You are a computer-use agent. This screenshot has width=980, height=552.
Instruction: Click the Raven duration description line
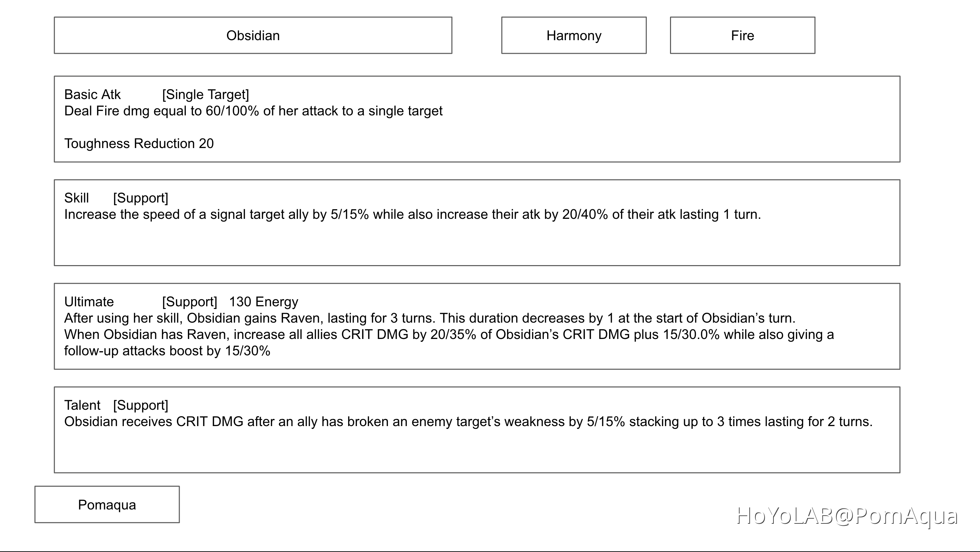(430, 318)
